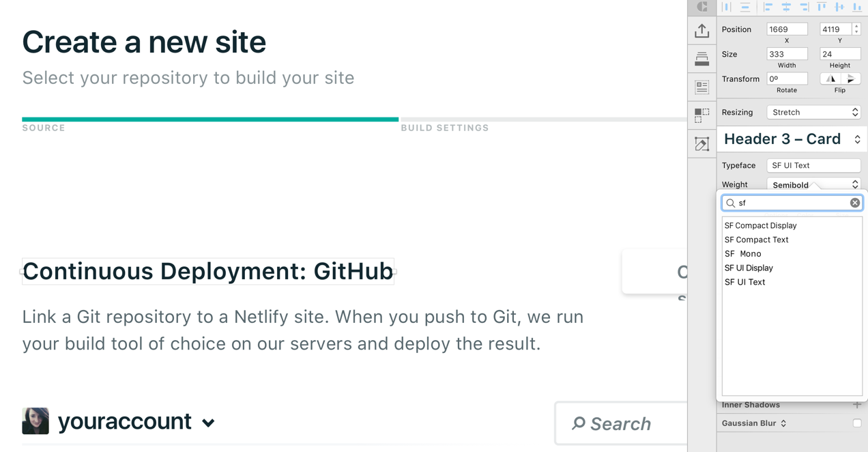Enable the Gaussian Blur checkbox
This screenshot has height=452, width=868.
tap(856, 423)
